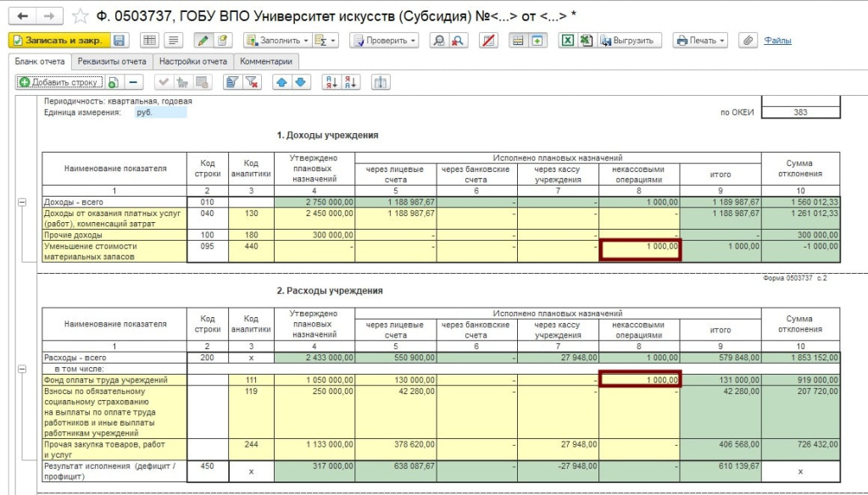Click the Записать и закр. button
Image resolution: width=868 pixels, height=495 pixels.
click(x=58, y=41)
